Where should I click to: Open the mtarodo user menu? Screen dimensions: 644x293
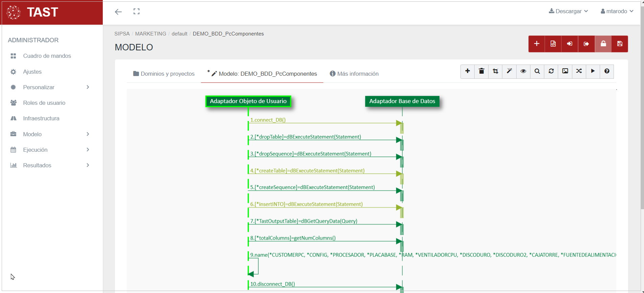point(617,11)
